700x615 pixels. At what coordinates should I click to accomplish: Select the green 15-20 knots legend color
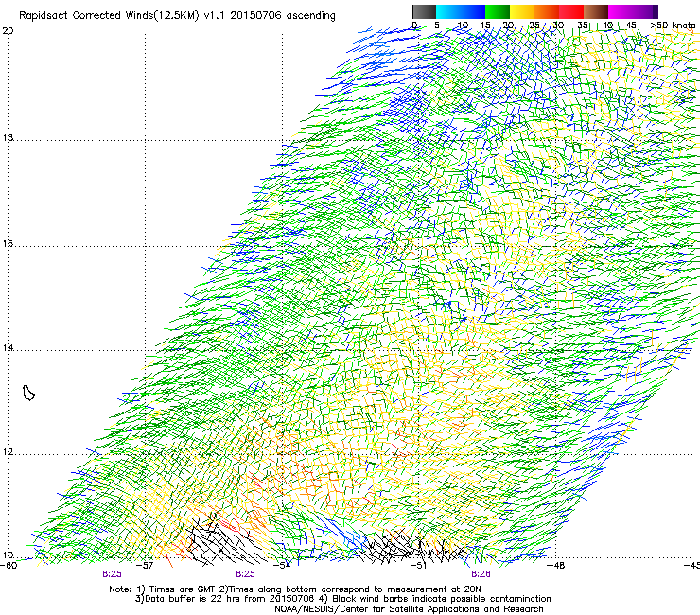click(498, 11)
